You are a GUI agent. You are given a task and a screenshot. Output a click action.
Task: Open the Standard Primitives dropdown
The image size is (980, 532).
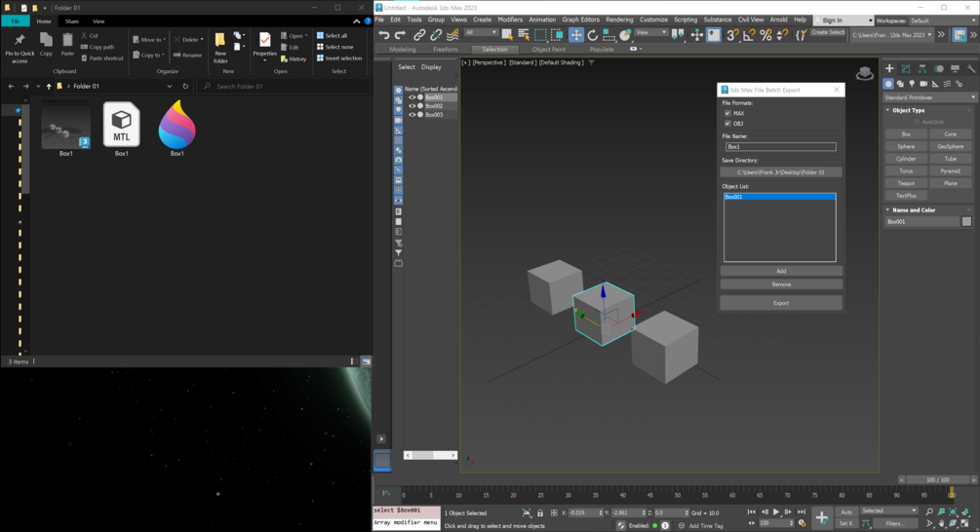(x=930, y=97)
